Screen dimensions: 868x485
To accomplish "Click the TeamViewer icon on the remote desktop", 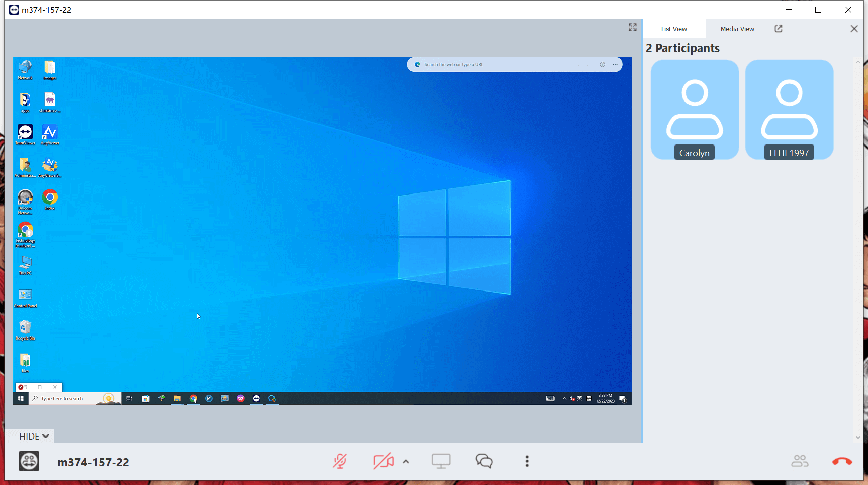I will pyautogui.click(x=25, y=132).
